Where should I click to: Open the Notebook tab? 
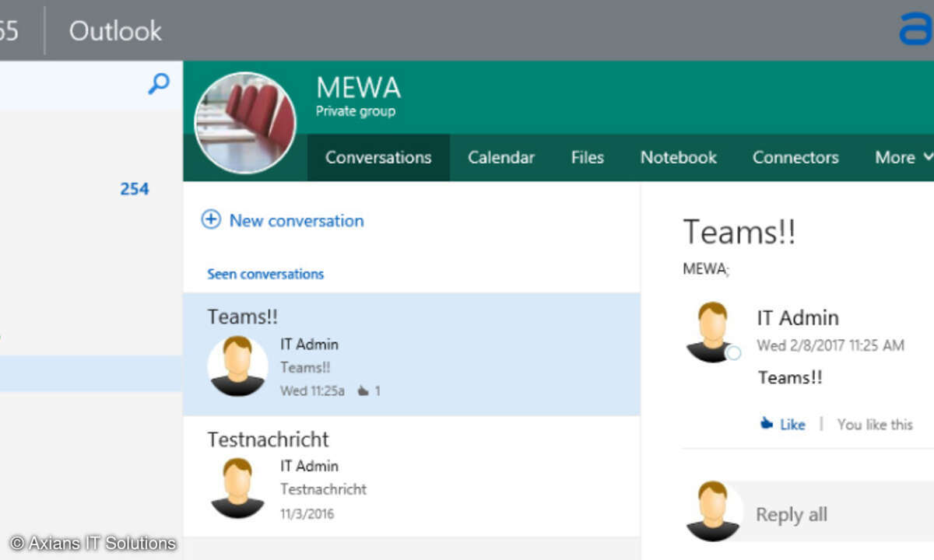pyautogui.click(x=679, y=157)
